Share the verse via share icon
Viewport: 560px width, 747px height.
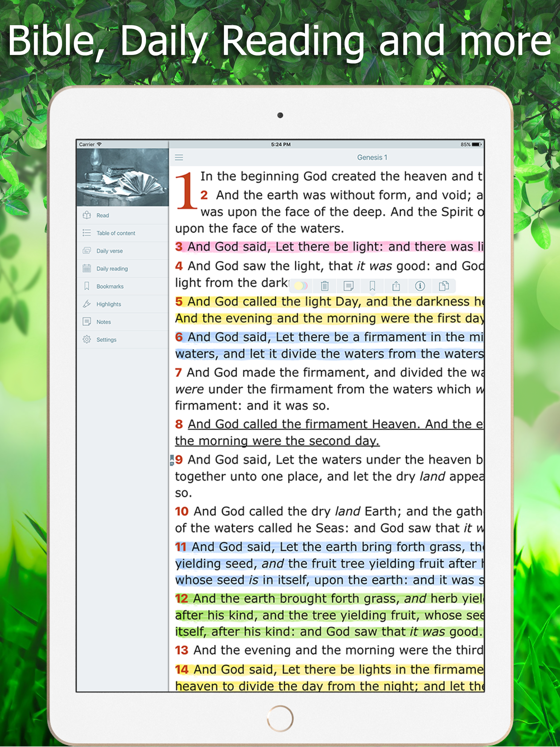pyautogui.click(x=396, y=286)
